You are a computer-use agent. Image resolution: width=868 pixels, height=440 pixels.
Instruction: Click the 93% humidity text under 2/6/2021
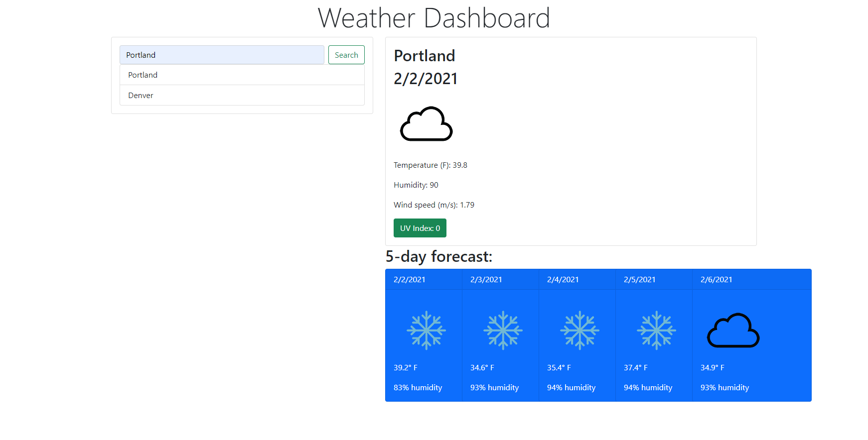tap(725, 388)
